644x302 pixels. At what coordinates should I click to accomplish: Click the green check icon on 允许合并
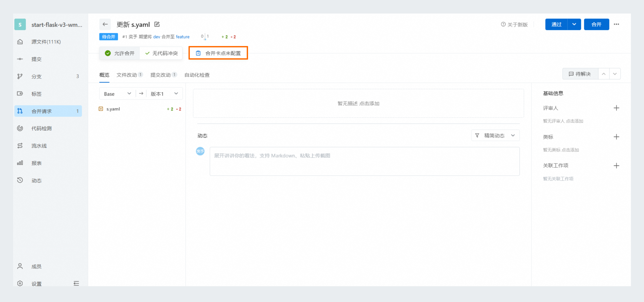(x=108, y=53)
